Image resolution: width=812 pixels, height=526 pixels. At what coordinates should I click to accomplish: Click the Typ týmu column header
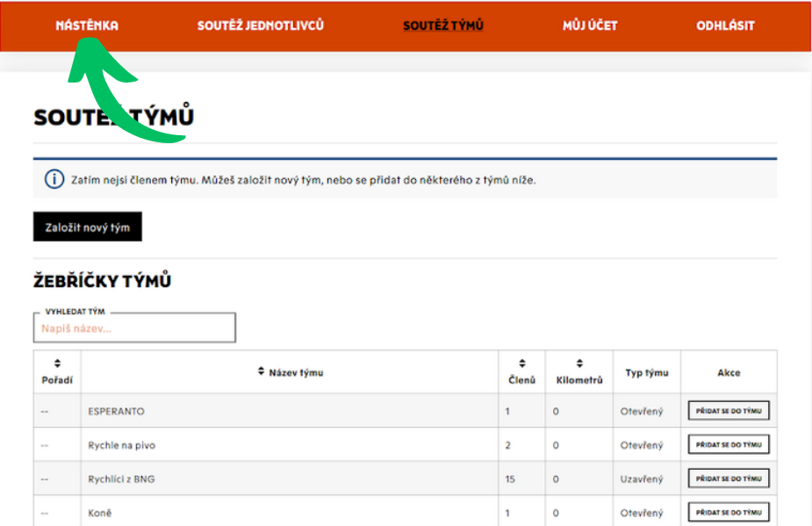[x=646, y=372]
